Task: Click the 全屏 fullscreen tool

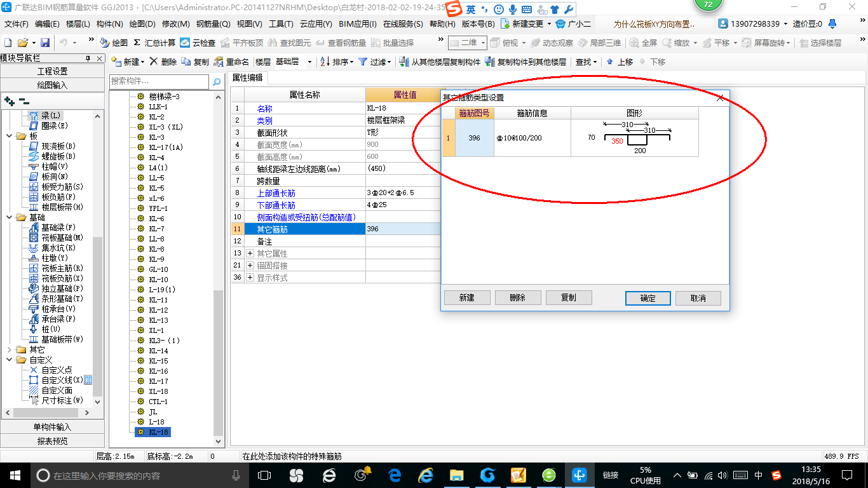Action: point(644,43)
